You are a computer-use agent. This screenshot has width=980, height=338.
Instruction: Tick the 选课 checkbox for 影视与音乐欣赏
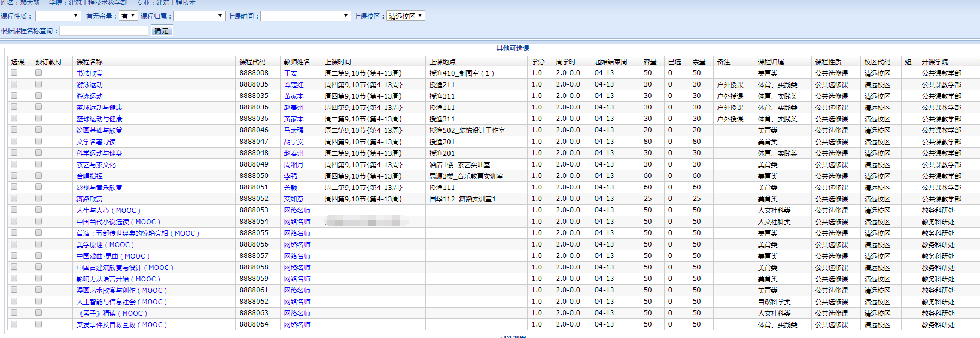point(14,187)
